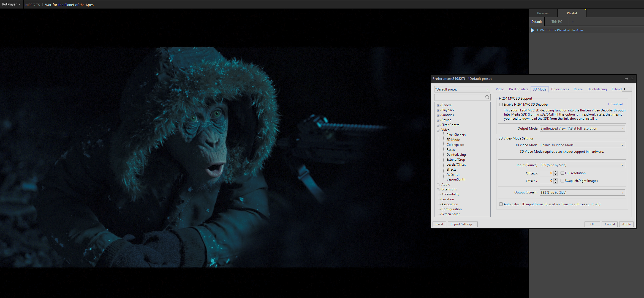Select Colorspaces in the settings tree
Image resolution: width=644 pixels, height=298 pixels.
pos(455,145)
